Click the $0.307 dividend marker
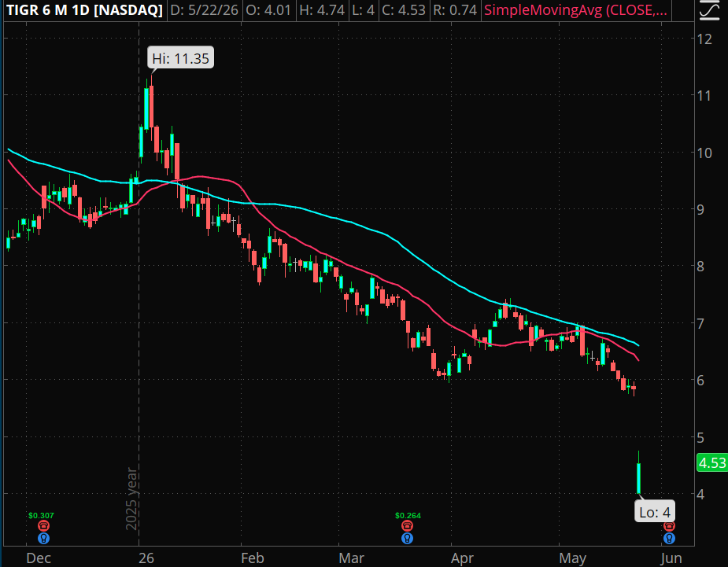This screenshot has height=567, width=728. [x=41, y=516]
